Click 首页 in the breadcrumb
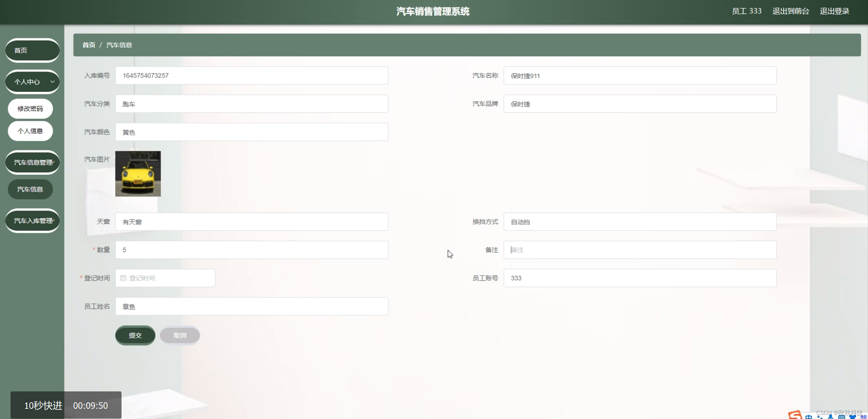The height and width of the screenshot is (419, 868). pyautogui.click(x=89, y=45)
